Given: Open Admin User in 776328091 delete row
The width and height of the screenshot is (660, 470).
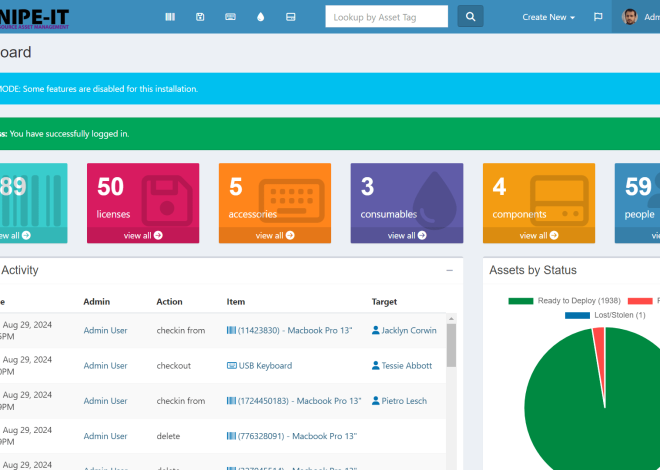Looking at the screenshot, I should 105,436.
